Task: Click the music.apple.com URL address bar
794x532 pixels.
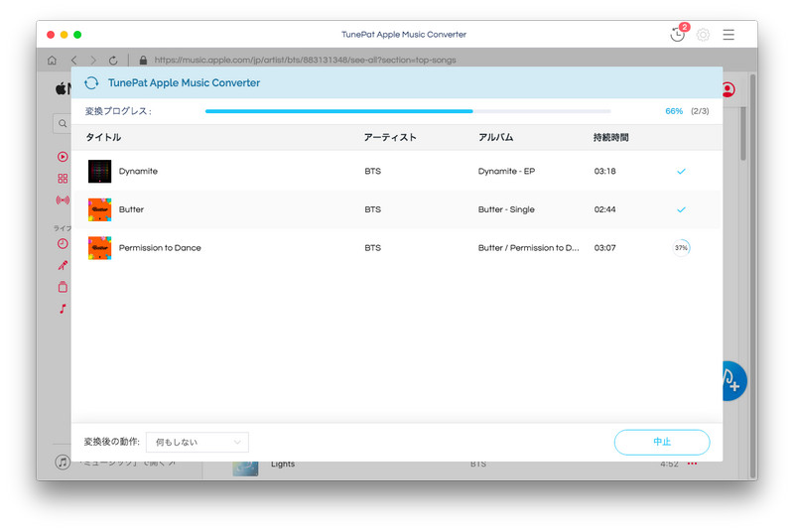Action: click(306, 61)
